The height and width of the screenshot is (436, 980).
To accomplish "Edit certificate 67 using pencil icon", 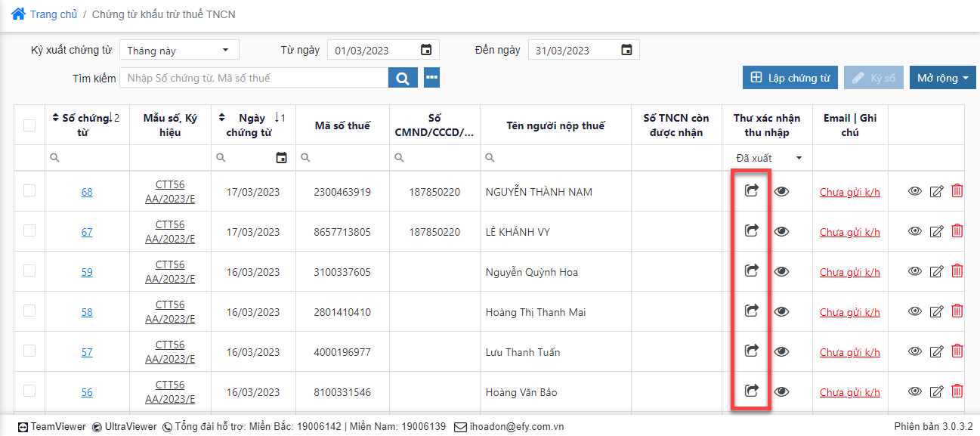I will click(x=936, y=231).
